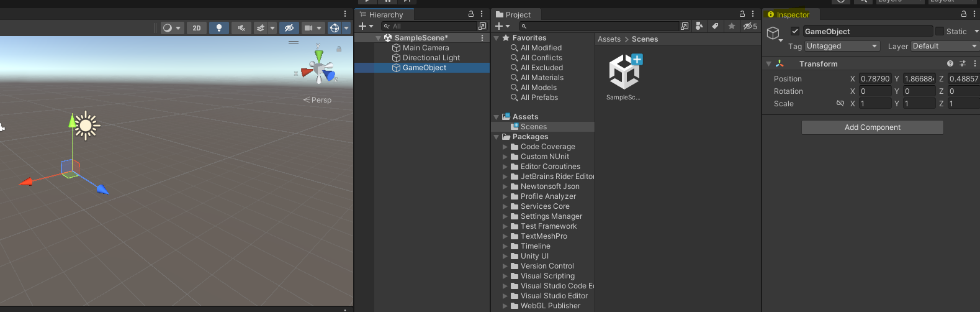
Task: Open Hierarchy create (+) dropdown
Action: [366, 26]
